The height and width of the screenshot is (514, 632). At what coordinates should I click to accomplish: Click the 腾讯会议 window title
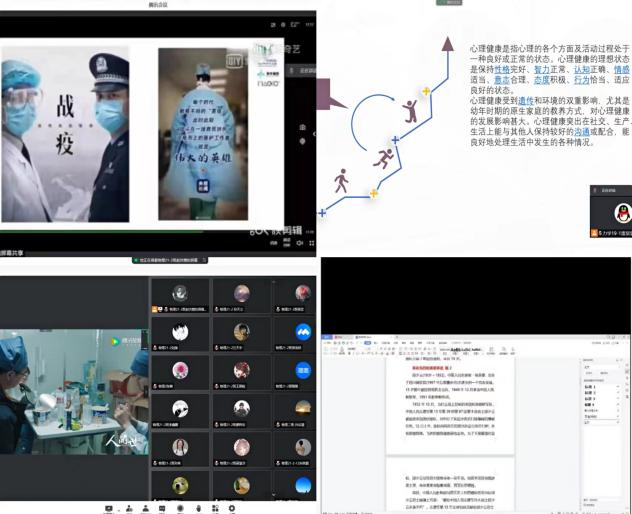[x=158, y=4]
